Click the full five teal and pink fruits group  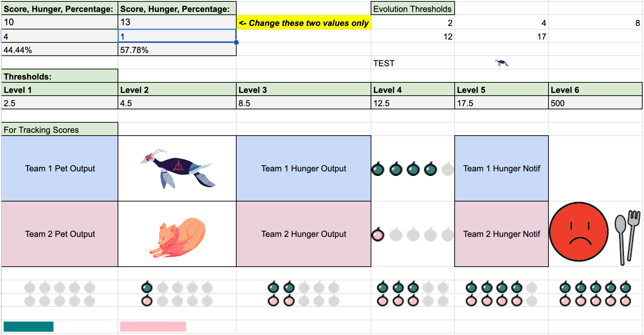595,294
